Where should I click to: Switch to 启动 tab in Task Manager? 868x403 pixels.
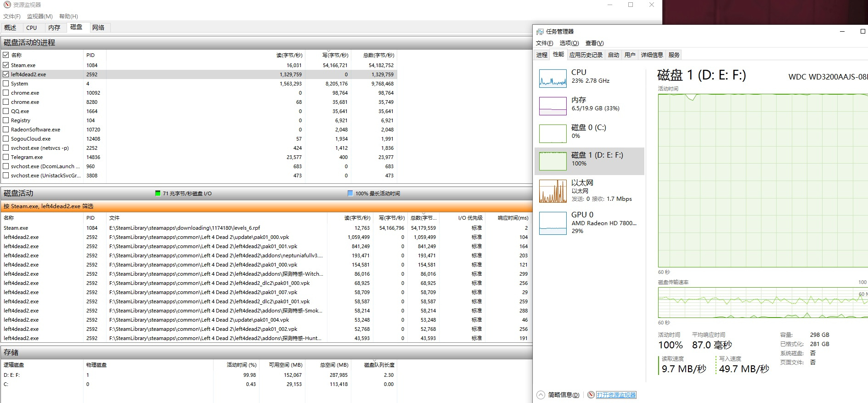coord(614,55)
